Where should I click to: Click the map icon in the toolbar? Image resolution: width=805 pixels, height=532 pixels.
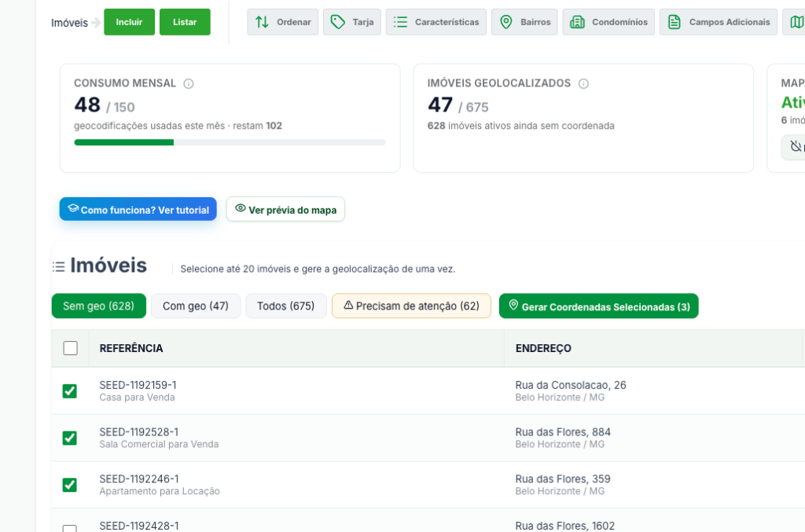pos(797,22)
